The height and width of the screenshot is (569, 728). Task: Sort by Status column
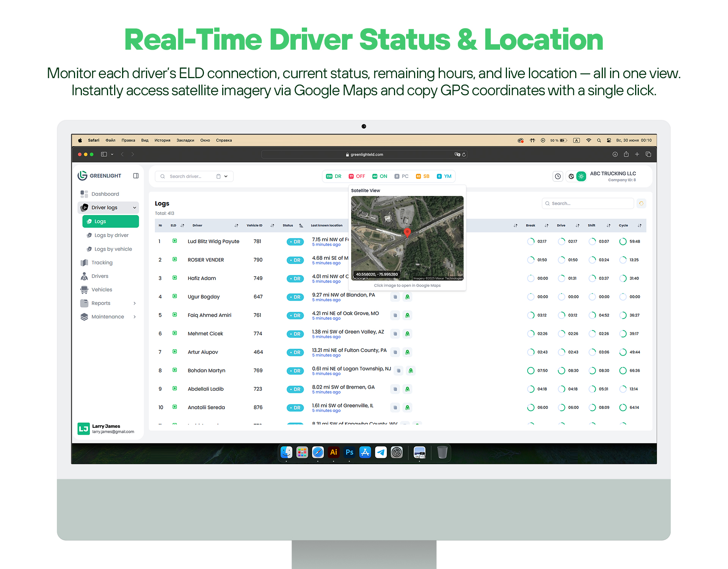pyautogui.click(x=301, y=225)
